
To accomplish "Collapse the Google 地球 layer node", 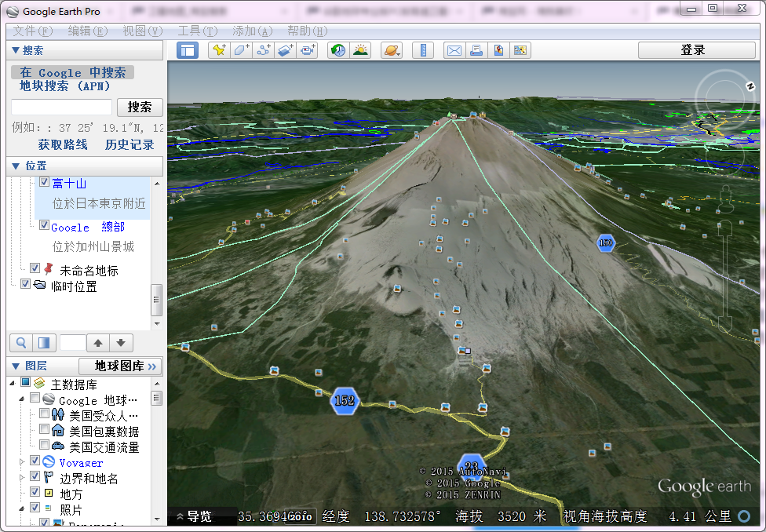I will (x=21, y=399).
